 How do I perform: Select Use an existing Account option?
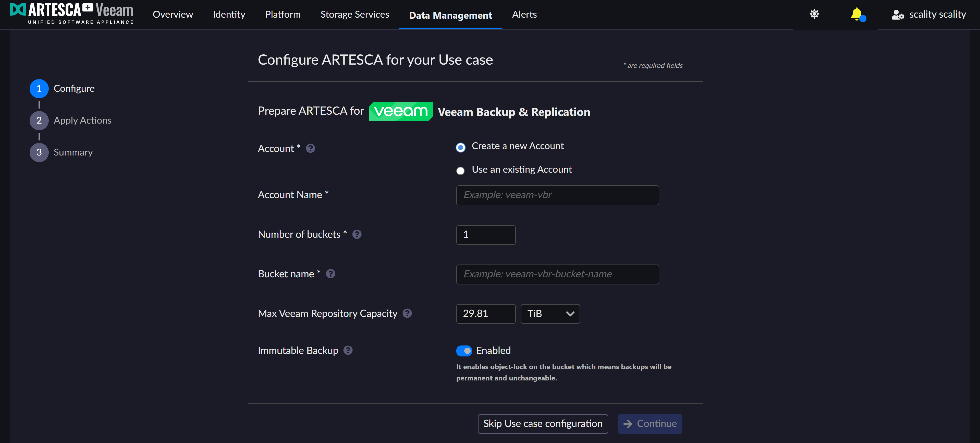pos(460,171)
